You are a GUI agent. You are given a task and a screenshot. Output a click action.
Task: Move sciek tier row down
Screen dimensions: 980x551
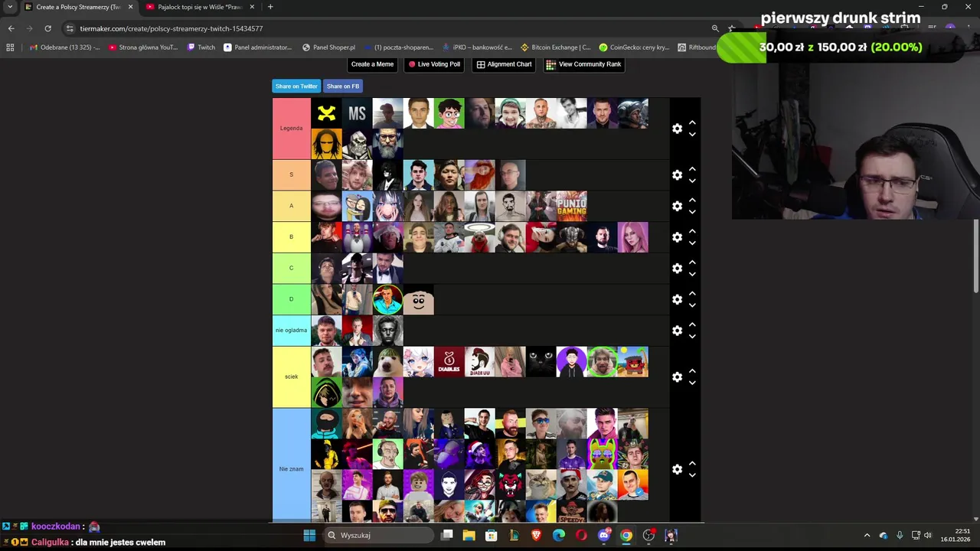click(692, 383)
